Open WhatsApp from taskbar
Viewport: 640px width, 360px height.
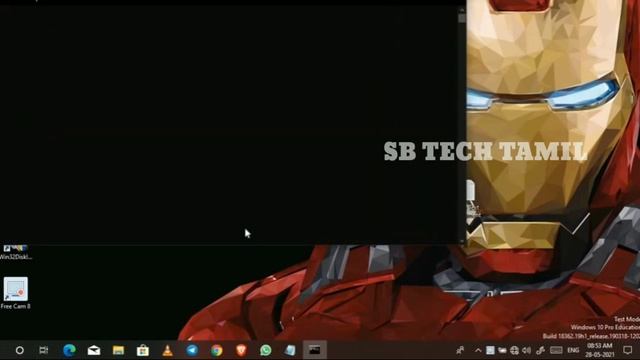(x=266, y=350)
